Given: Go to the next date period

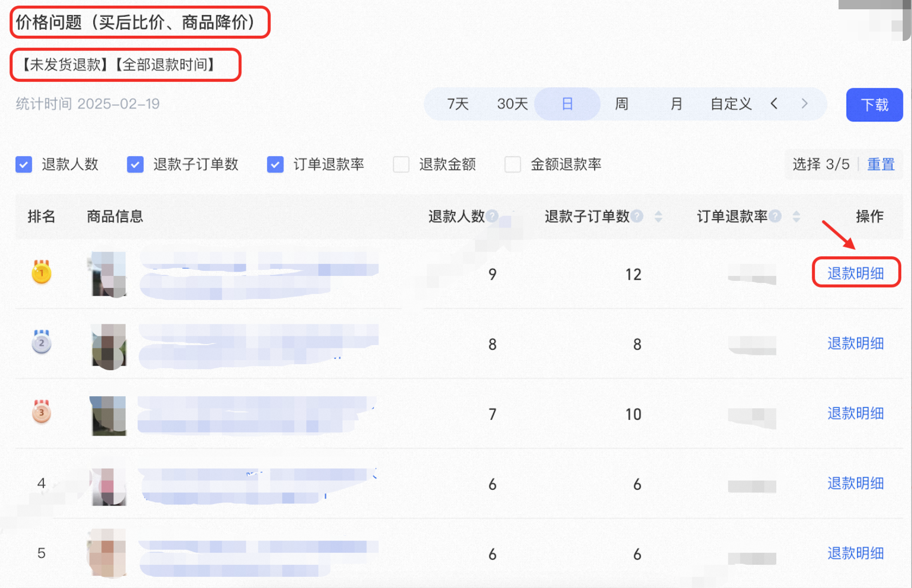Looking at the screenshot, I should (x=805, y=104).
